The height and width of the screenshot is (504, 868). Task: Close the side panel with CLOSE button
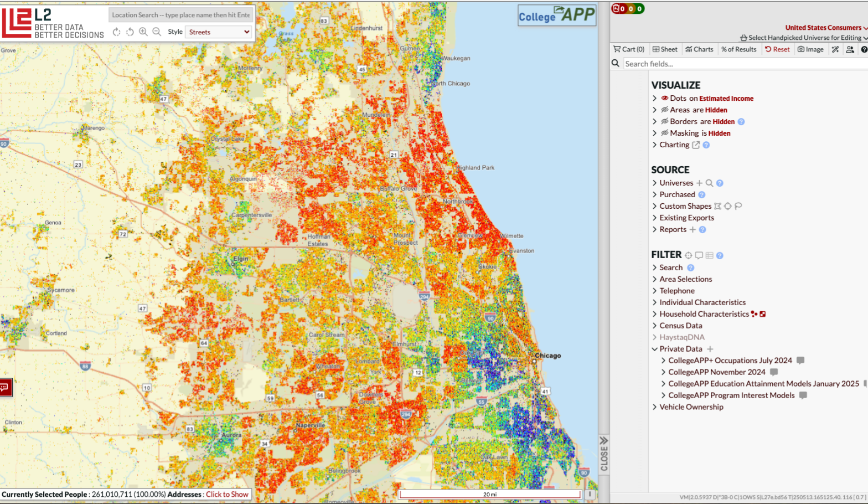point(604,454)
